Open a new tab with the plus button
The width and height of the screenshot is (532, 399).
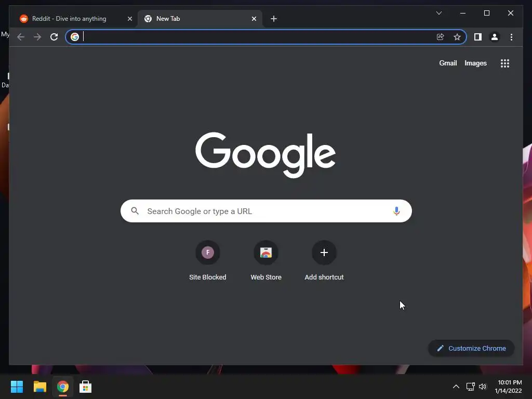click(x=273, y=19)
